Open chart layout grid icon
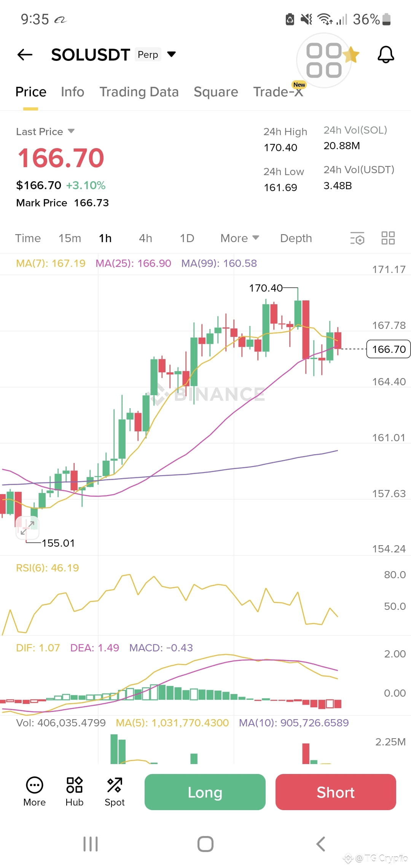The height and width of the screenshot is (868, 411). coord(388,238)
